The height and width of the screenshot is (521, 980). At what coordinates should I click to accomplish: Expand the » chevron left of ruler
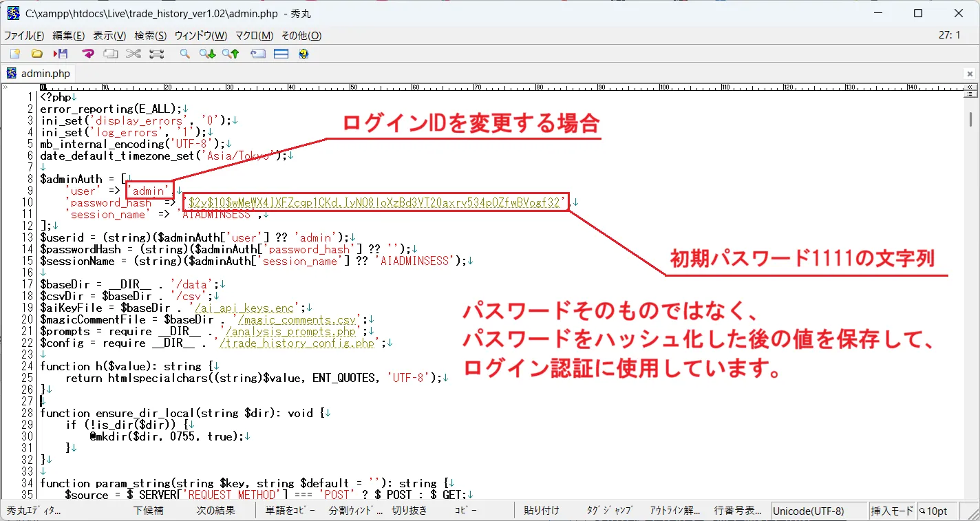(6, 87)
